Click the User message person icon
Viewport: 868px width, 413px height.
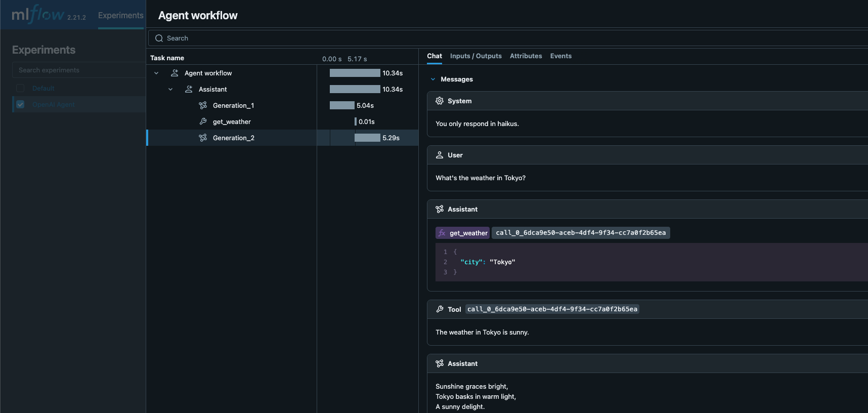440,155
